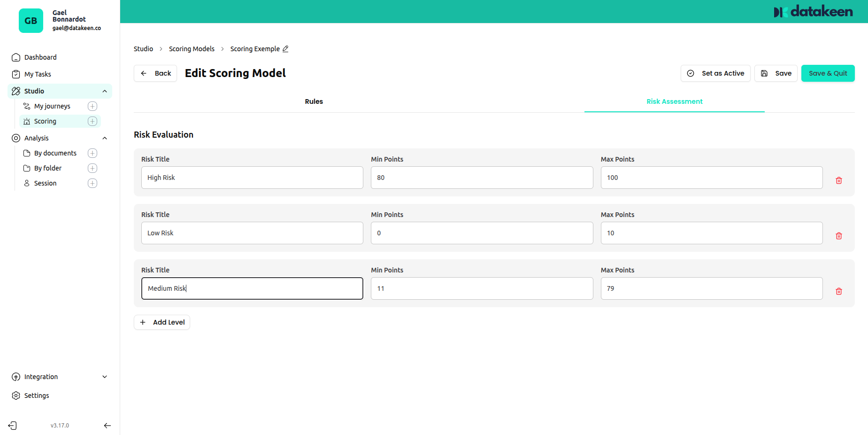Click the pencil icon beside Scoring Exemple

(285, 49)
